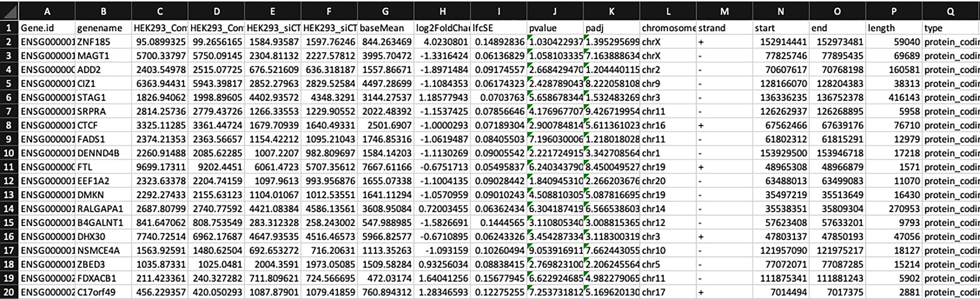Select the row 20 header
This screenshot has height=299, width=980.
(x=9, y=292)
